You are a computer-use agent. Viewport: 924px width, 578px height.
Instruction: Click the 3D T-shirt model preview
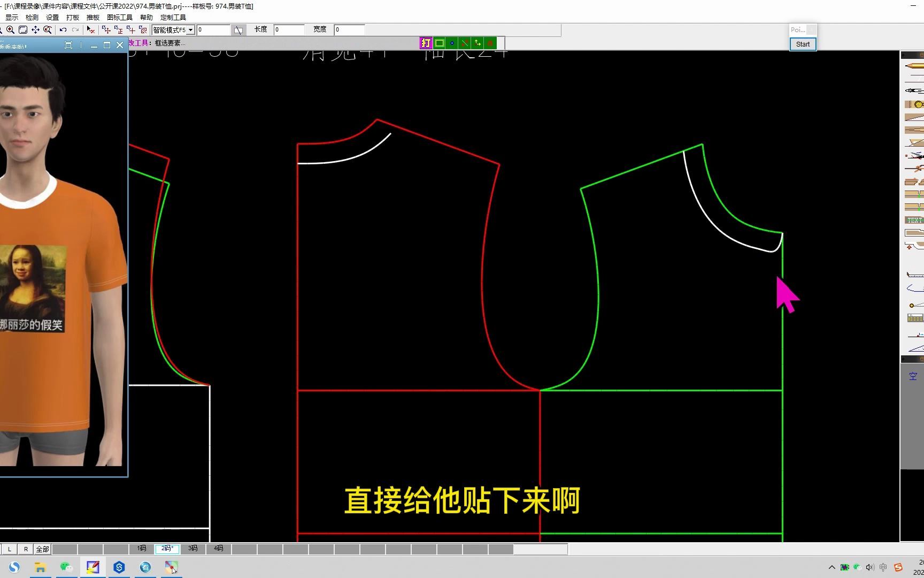tap(63, 260)
